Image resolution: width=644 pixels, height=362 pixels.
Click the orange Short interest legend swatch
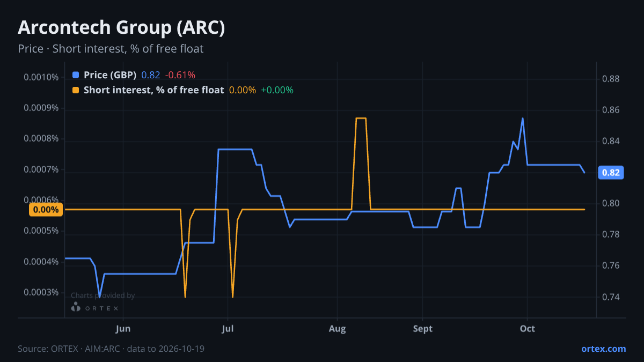click(76, 90)
